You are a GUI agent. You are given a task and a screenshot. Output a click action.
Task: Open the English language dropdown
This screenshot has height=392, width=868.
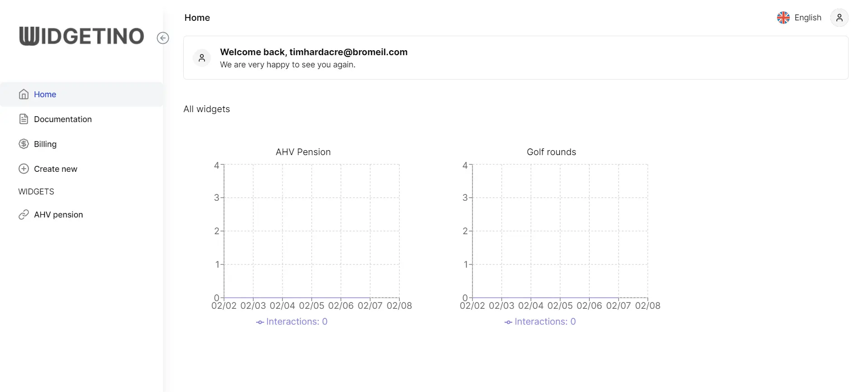click(x=807, y=18)
